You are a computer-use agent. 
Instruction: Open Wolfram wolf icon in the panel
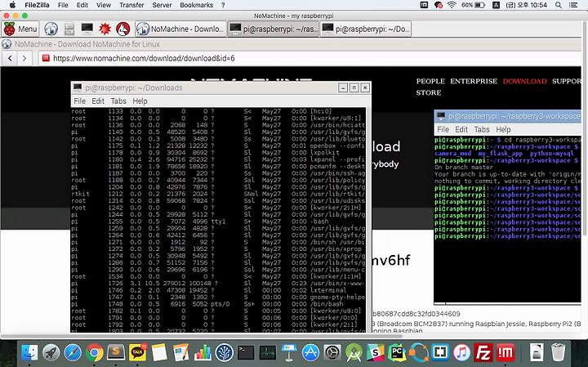123,29
